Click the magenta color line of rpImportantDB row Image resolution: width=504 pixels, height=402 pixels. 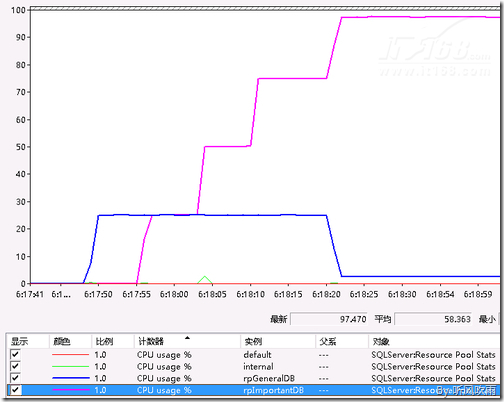(70, 390)
